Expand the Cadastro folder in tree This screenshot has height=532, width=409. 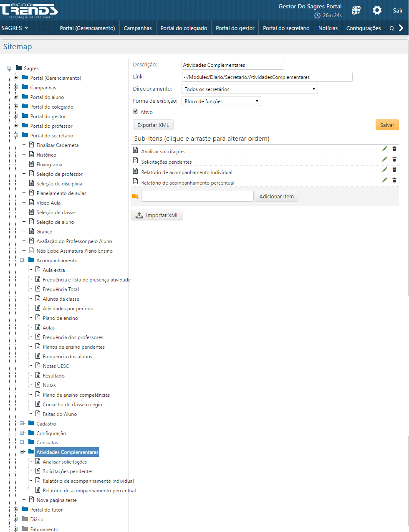click(23, 423)
